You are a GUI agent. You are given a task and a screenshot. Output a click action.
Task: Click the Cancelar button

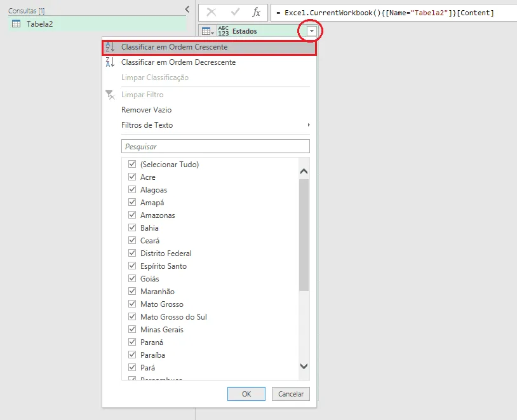point(291,394)
